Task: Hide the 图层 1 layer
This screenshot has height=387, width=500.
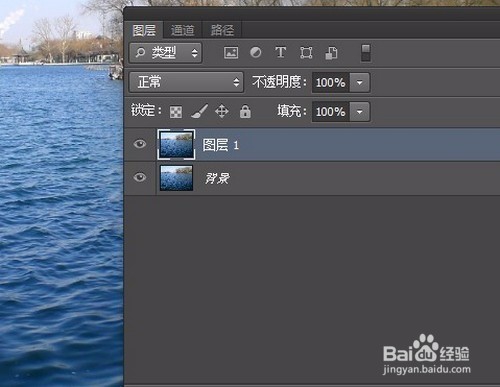Action: tap(140, 144)
